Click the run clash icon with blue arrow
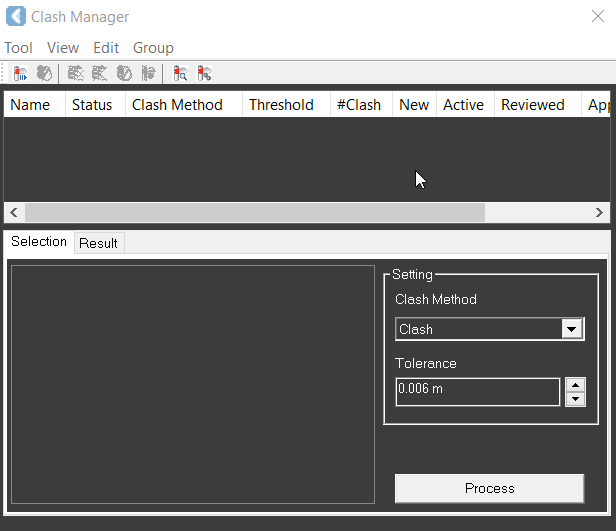616x531 pixels. [x=20, y=73]
